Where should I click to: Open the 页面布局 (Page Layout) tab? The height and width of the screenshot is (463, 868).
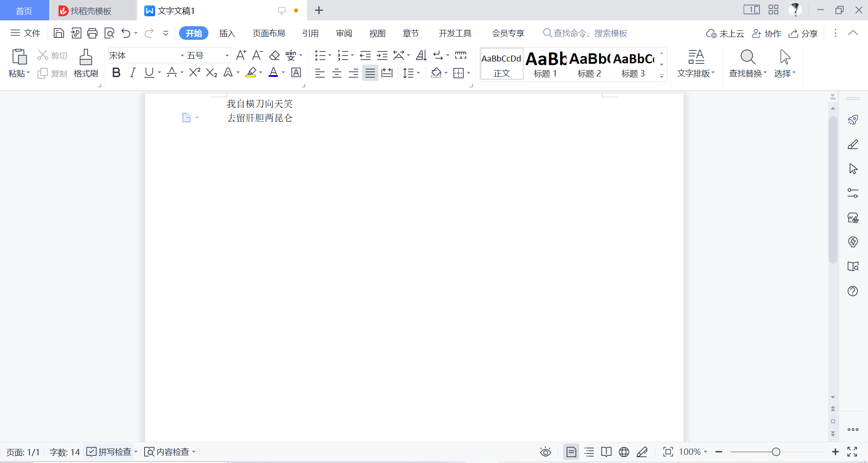pyautogui.click(x=269, y=33)
